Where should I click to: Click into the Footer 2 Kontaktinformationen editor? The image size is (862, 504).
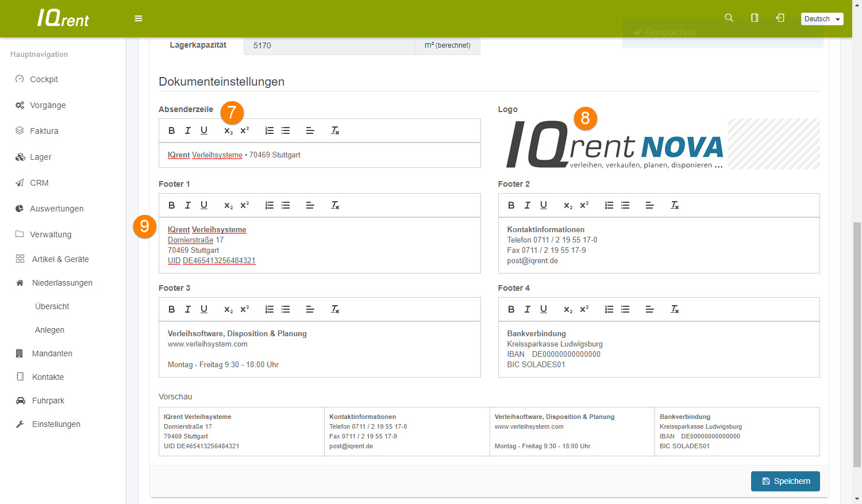click(x=659, y=245)
